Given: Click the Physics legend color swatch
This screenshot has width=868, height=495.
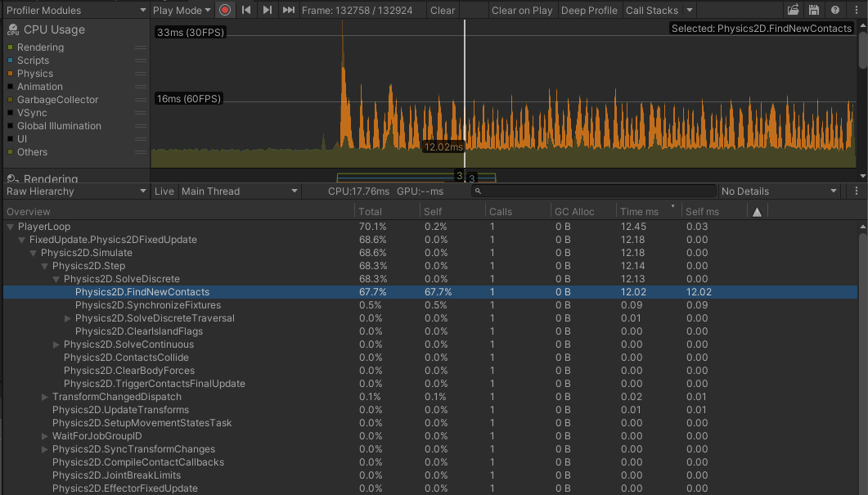Looking at the screenshot, I should (x=10, y=74).
